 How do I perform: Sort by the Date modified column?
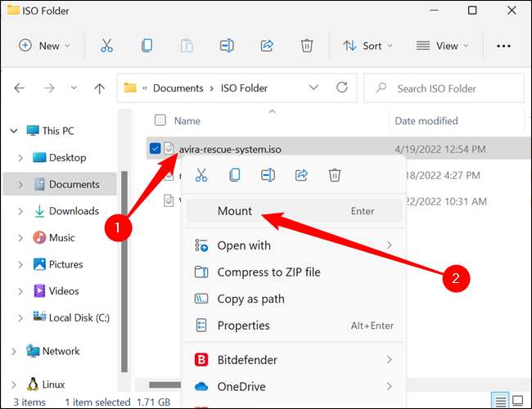tap(426, 120)
